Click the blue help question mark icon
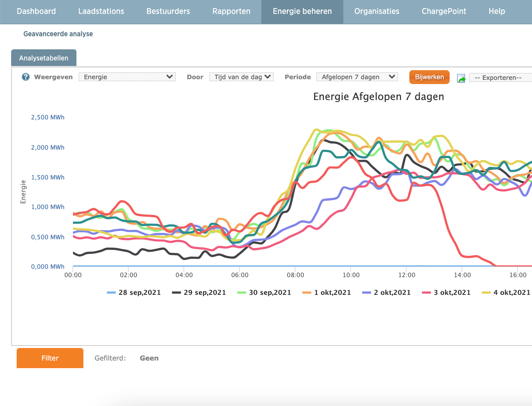Viewport: 532px width, 406px height. tap(26, 77)
